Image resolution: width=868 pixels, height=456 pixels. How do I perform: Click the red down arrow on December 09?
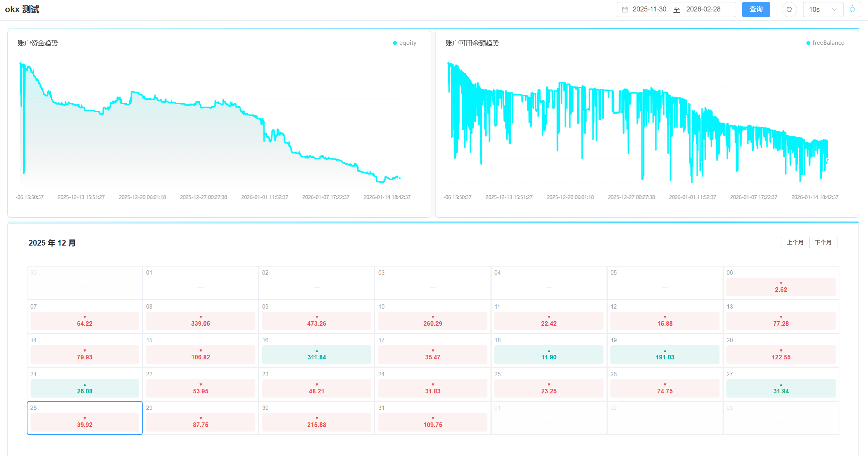[x=317, y=317]
